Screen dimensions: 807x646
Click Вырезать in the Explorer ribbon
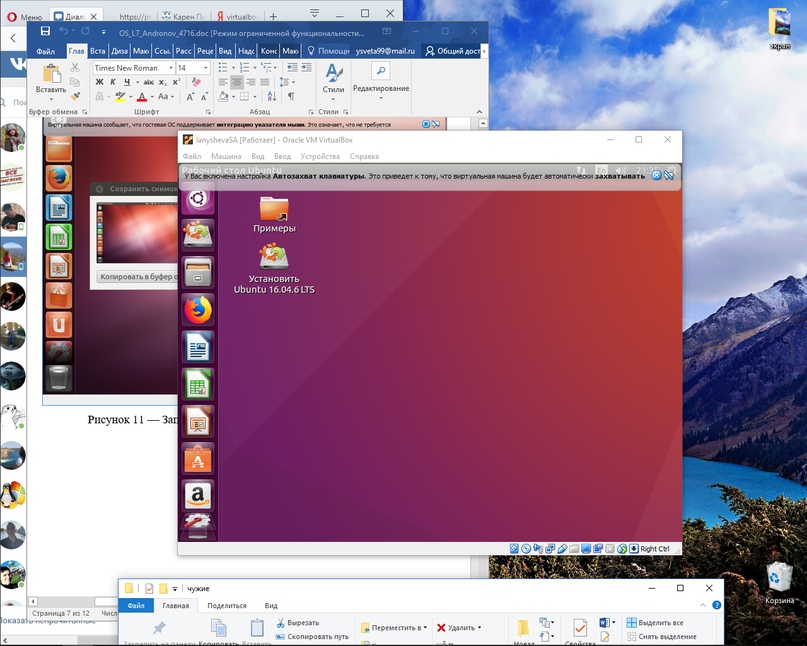tap(302, 623)
